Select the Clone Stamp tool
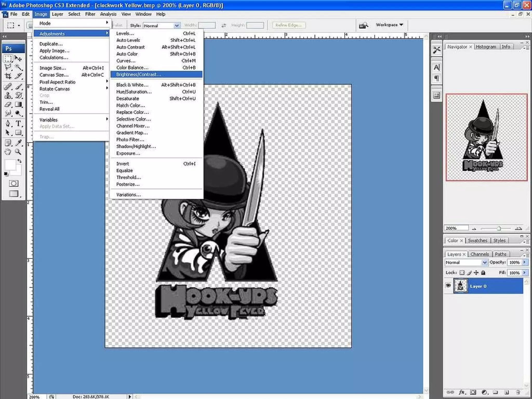Viewport: 532px width, 399px height. [8, 95]
